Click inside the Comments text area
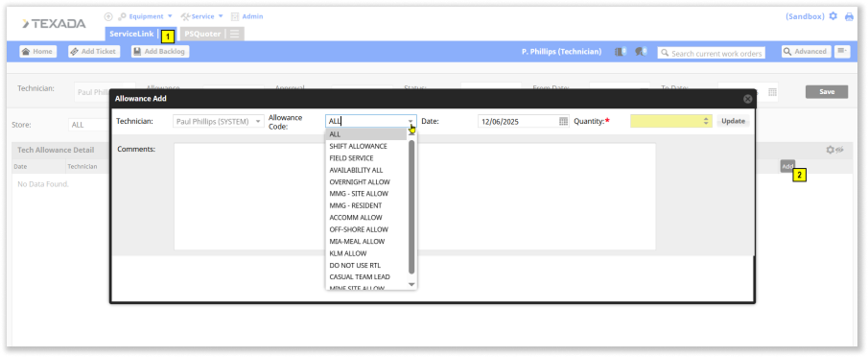Screen dimensions: 868x357 click(414, 197)
